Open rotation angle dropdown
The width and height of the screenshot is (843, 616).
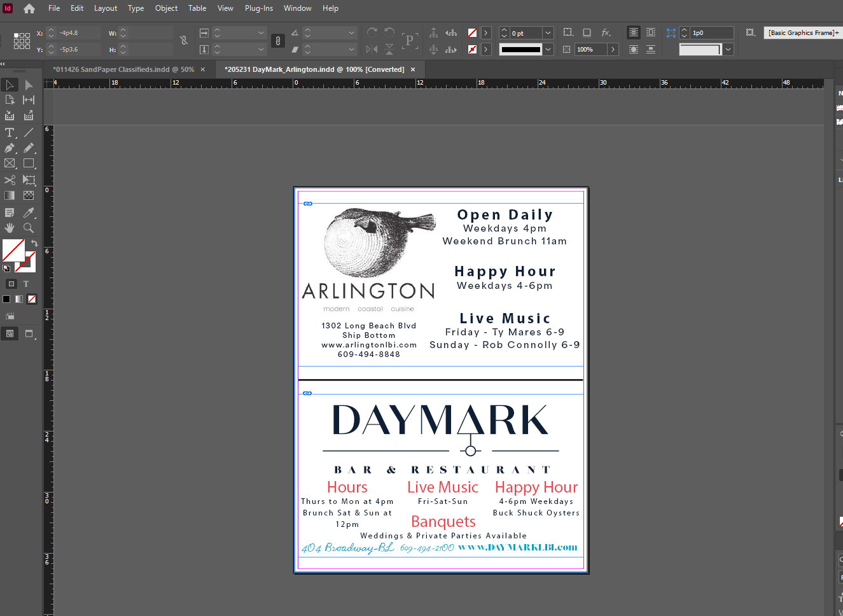click(x=351, y=33)
